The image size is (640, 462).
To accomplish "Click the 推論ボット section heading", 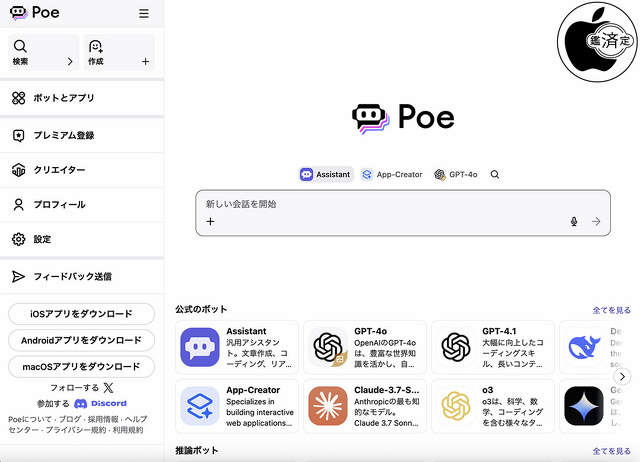I will coord(197,451).
